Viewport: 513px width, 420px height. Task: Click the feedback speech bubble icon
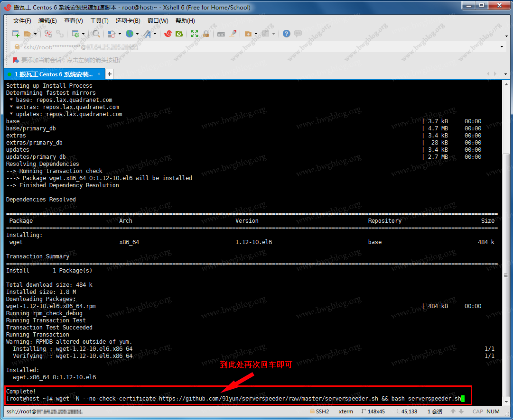[298, 34]
